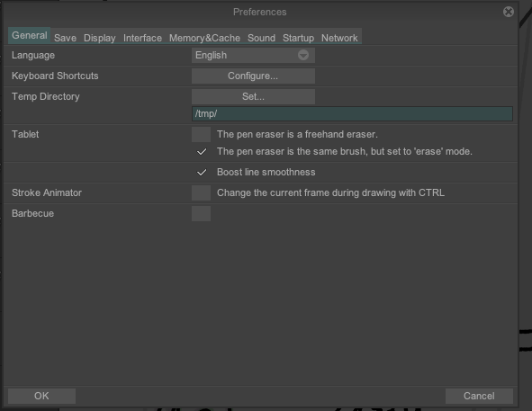Click Configure... for keyboard shortcuts
532x411 pixels.
click(253, 76)
